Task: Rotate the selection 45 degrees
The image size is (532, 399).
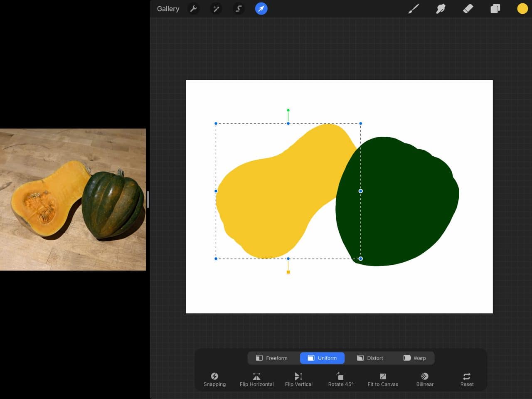Action: 340,379
